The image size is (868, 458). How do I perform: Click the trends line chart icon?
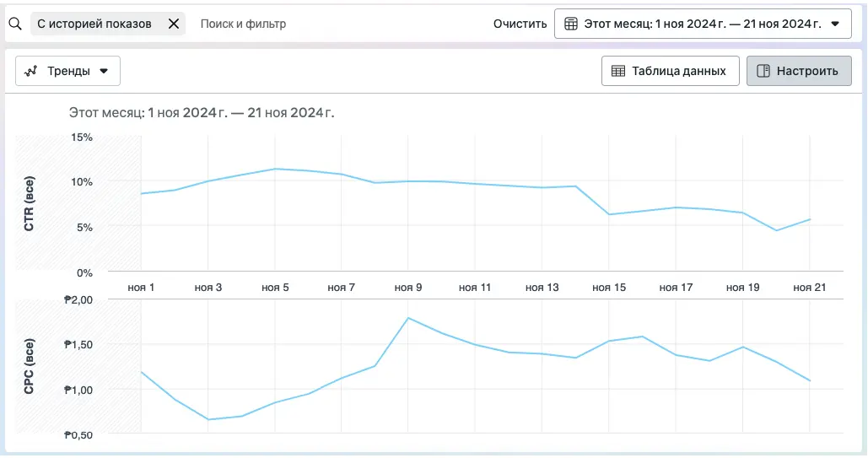coord(31,71)
